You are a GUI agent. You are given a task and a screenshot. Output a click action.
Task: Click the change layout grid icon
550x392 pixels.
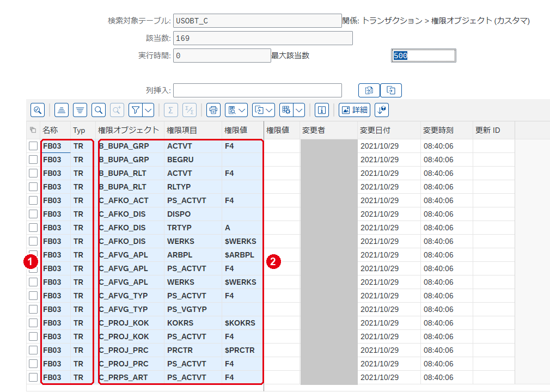286,110
